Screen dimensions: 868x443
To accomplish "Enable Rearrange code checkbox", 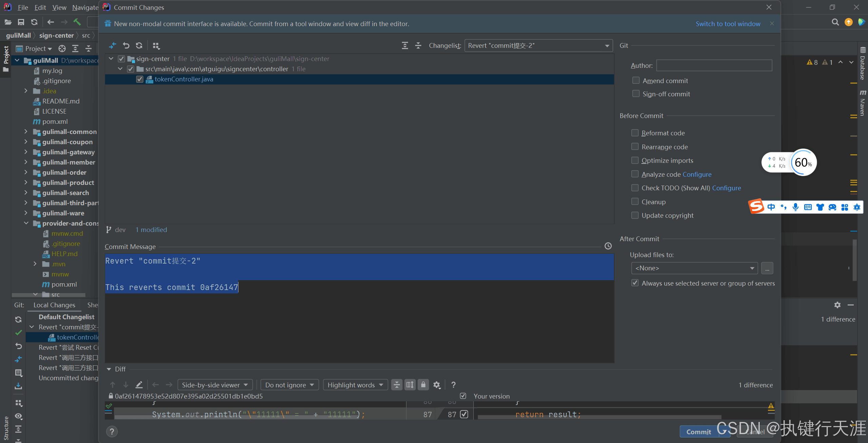I will click(635, 147).
